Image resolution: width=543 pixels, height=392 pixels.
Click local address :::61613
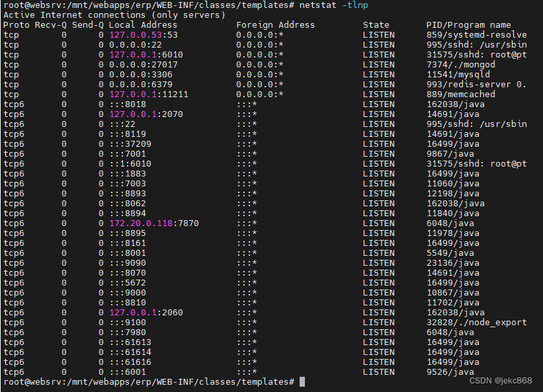[x=130, y=342]
